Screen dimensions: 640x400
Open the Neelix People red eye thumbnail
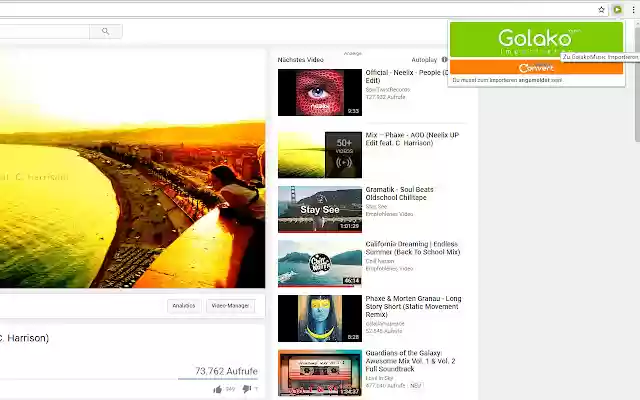pyautogui.click(x=320, y=92)
